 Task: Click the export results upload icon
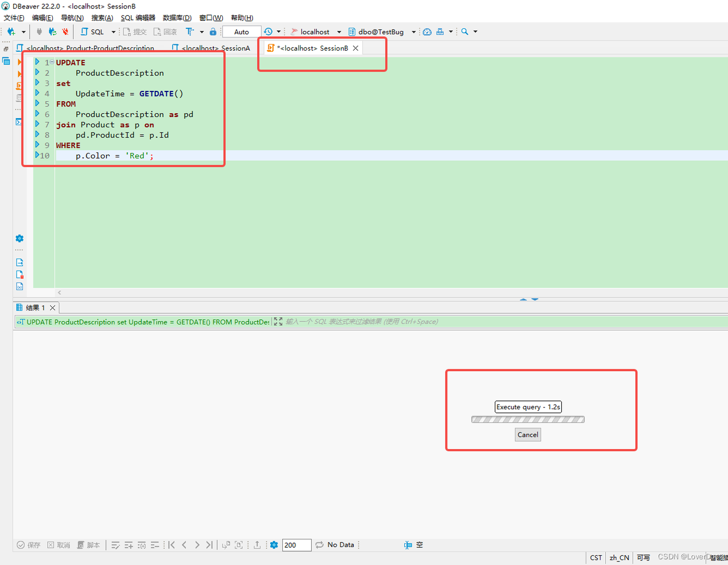click(x=257, y=545)
